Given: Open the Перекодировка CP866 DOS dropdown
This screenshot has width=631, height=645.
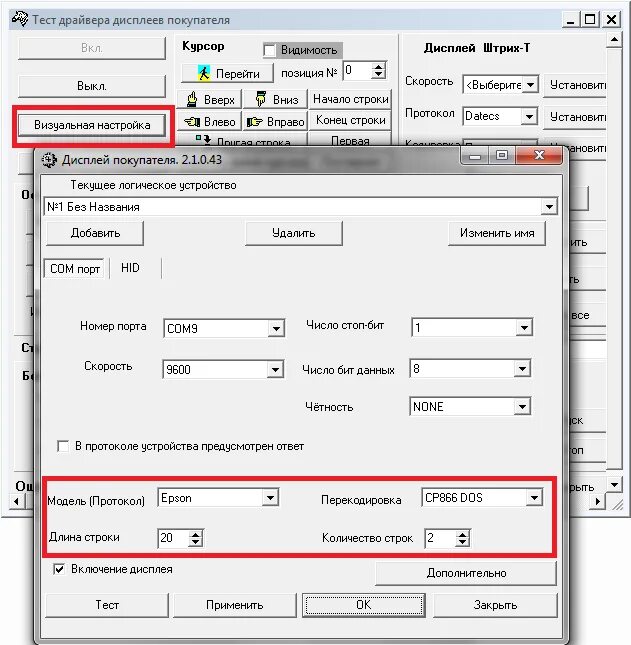Looking at the screenshot, I should click(534, 498).
